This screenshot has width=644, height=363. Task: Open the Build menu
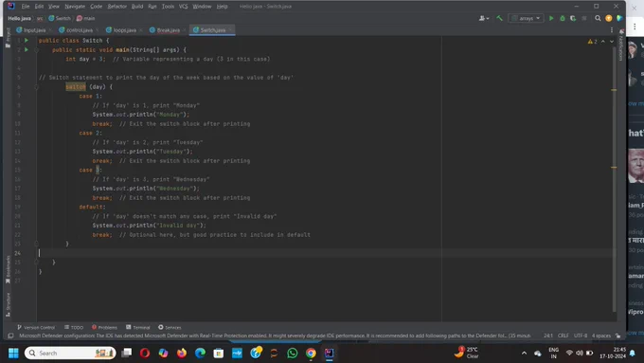pos(137,7)
